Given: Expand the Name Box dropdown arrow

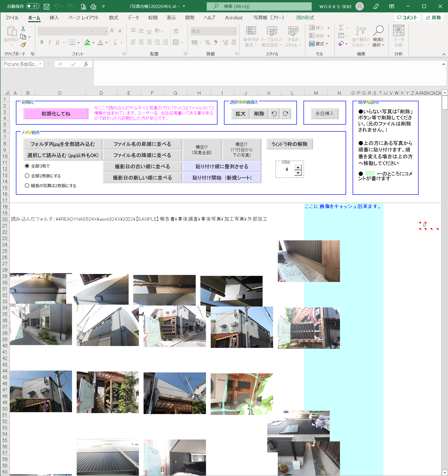Looking at the screenshot, I should 40,64.
